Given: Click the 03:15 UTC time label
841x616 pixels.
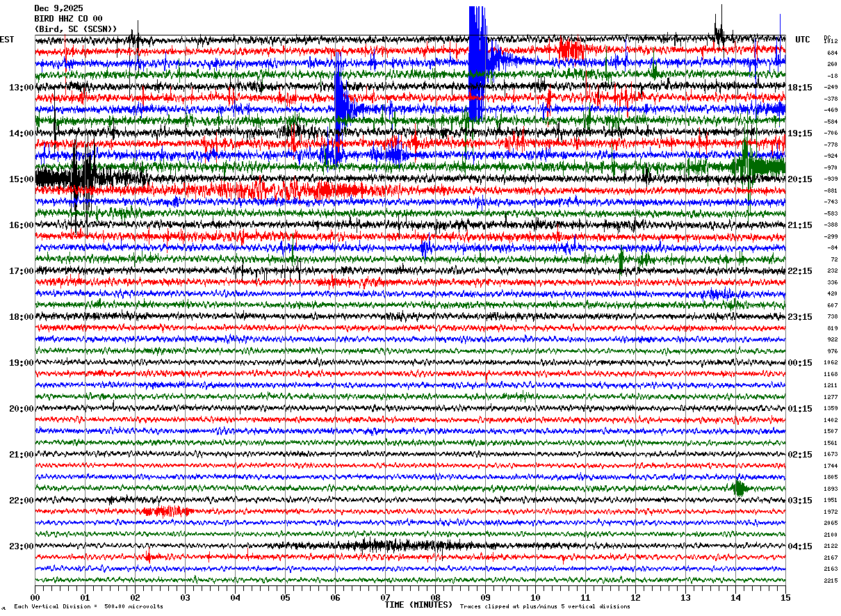Looking at the screenshot, I should [800, 501].
